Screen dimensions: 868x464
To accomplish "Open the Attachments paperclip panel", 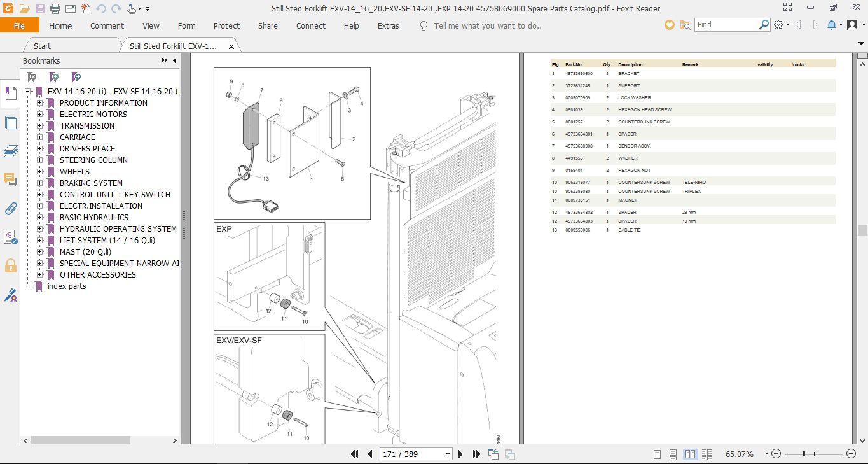I will pyautogui.click(x=10, y=208).
